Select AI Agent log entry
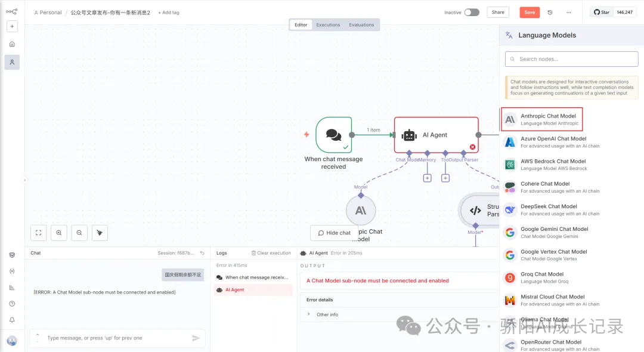Image resolution: width=644 pixels, height=352 pixels. [253, 289]
